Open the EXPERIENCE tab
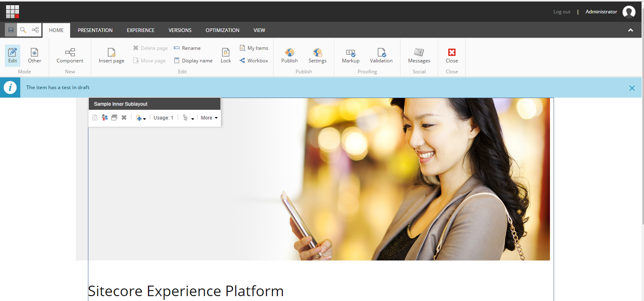The height and width of the screenshot is (301, 644). point(141,30)
